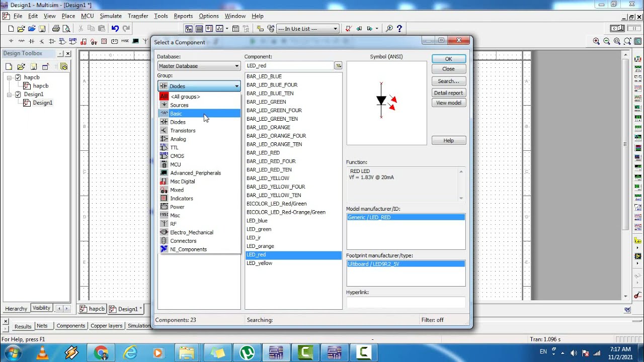The image size is (644, 362).
Task: Click the Search... button
Action: click(x=448, y=81)
